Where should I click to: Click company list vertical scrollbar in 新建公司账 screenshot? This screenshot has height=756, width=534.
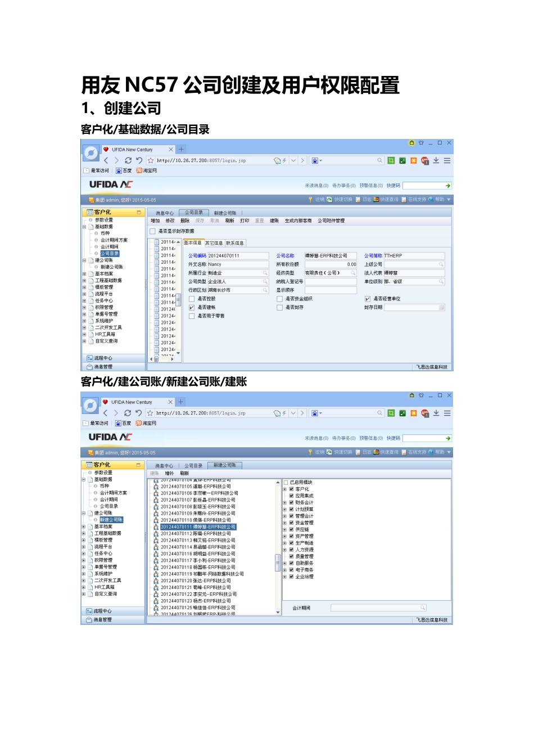278,562
